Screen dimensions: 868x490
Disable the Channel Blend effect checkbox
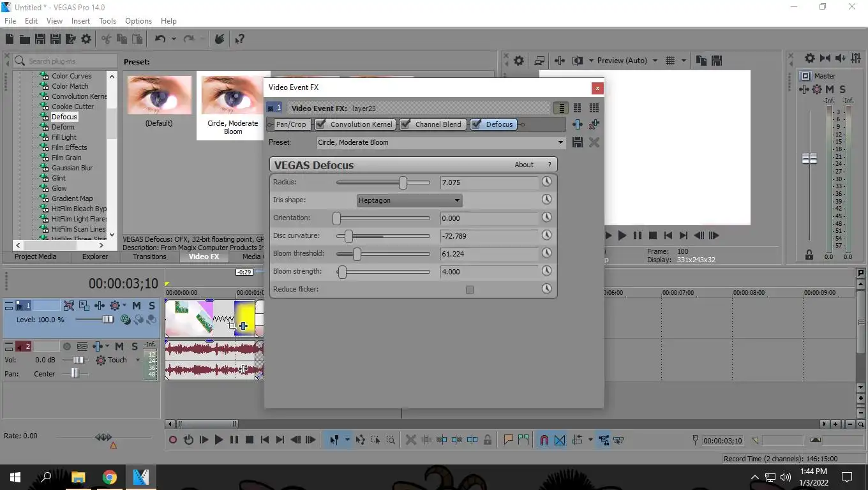pos(405,124)
